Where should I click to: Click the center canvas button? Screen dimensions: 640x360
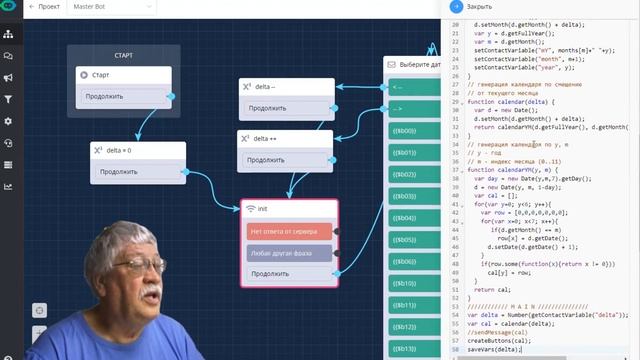[40, 311]
